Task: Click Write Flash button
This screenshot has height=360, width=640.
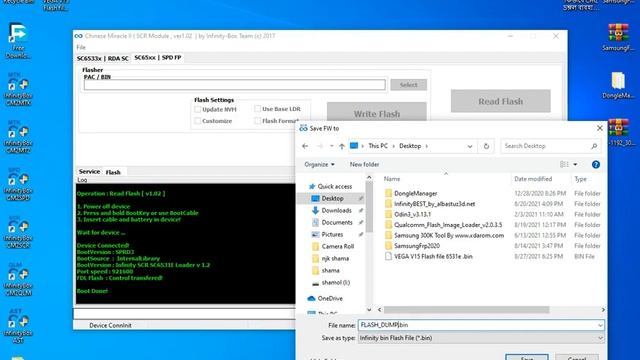Action: click(x=377, y=113)
